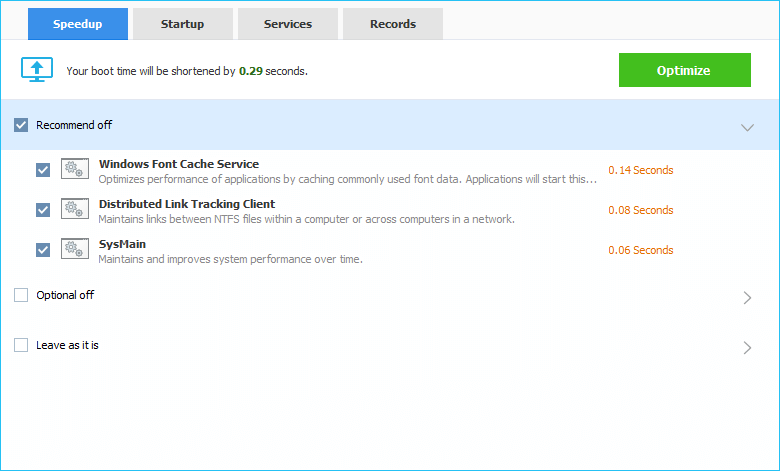This screenshot has width=780, height=471.
Task: Tick the Leave as it is checkbox
Action: click(21, 345)
